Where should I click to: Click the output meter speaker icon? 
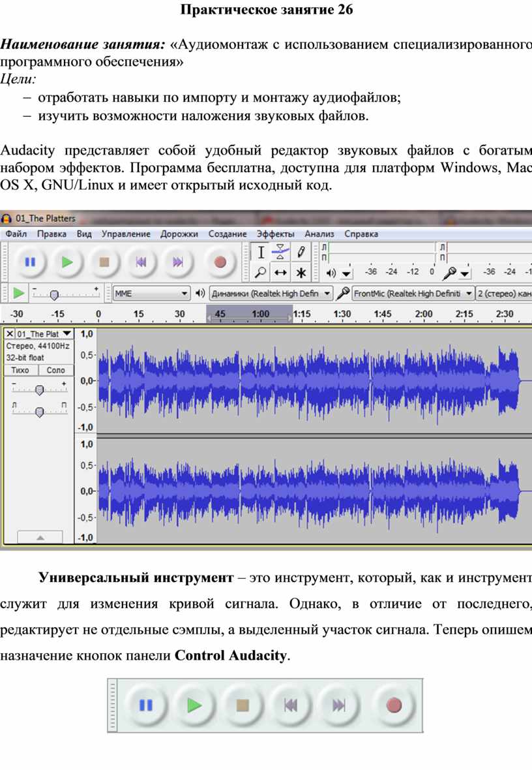pyautogui.click(x=331, y=273)
